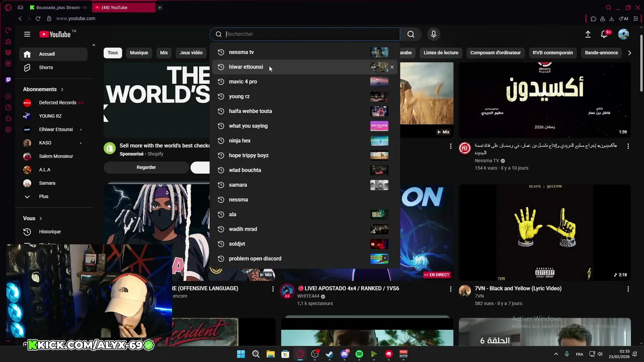644x362 pixels.
Task: Select the Musique filter chip
Action: (139, 53)
